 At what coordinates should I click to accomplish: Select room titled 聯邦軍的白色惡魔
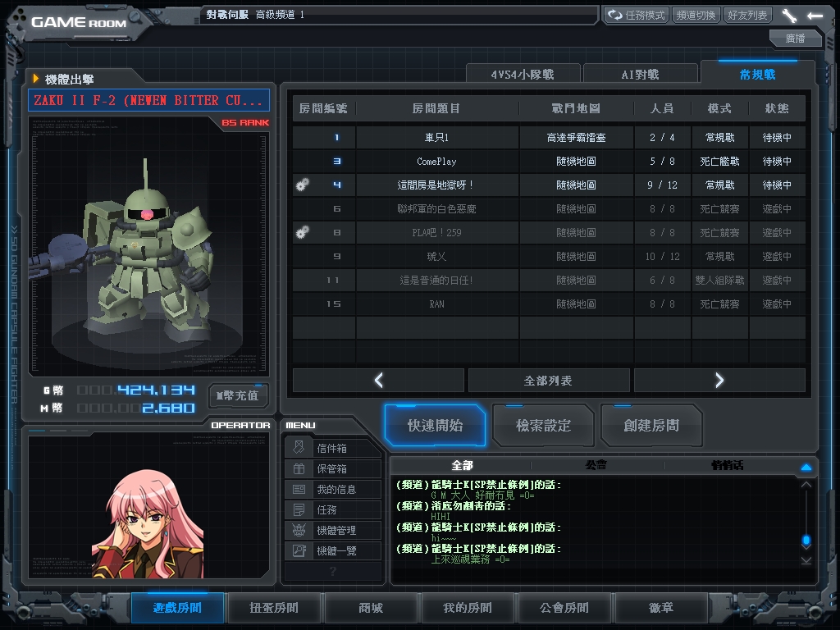(x=549, y=208)
